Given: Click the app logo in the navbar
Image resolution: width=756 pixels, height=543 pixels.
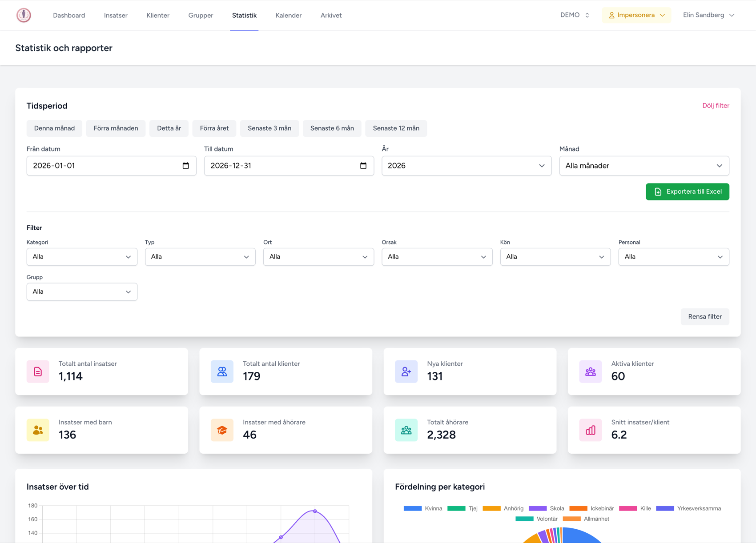Looking at the screenshot, I should pyautogui.click(x=24, y=15).
